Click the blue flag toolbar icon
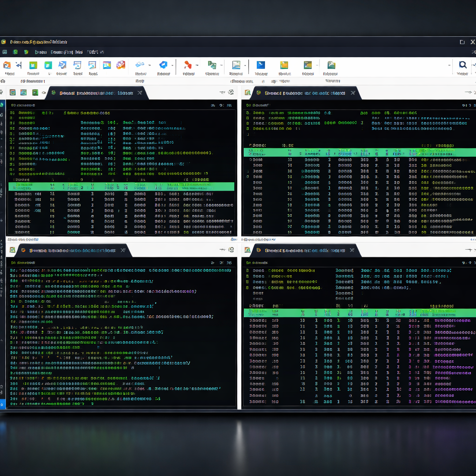This screenshot has height=476, width=476. (261, 65)
